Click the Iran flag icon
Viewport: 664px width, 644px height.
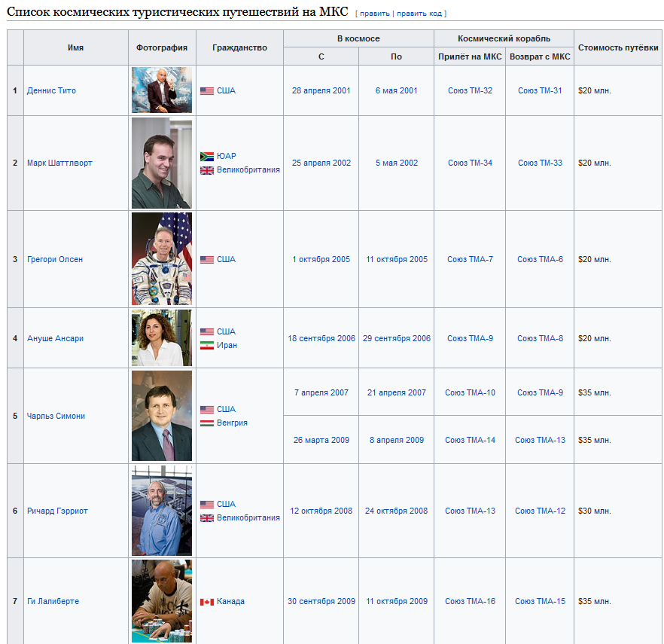coord(207,345)
